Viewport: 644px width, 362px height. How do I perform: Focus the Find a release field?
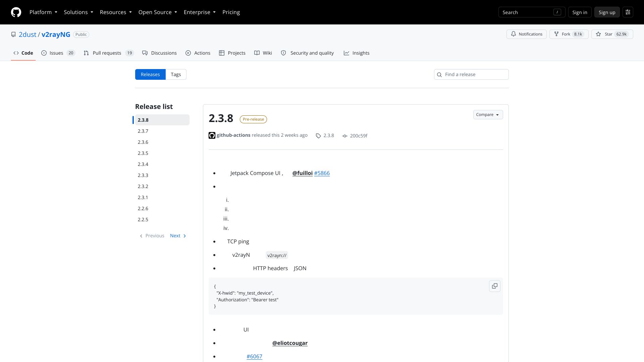click(471, 74)
